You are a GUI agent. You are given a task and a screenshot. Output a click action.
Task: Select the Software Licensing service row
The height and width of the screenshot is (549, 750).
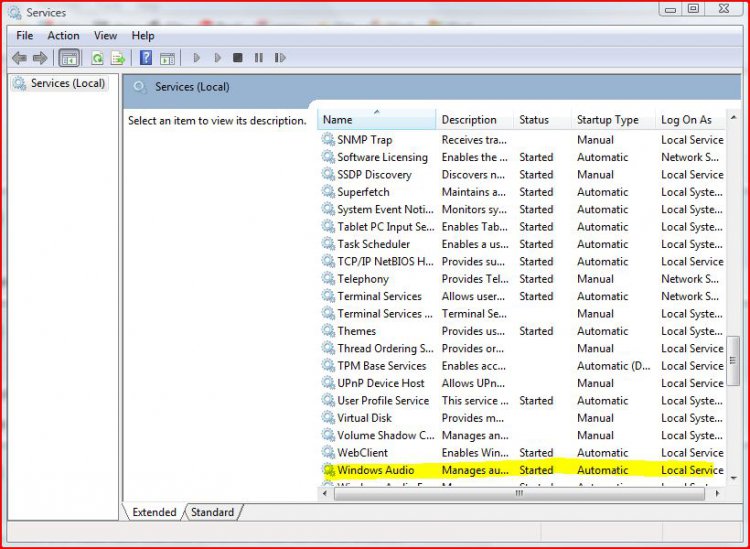522,157
